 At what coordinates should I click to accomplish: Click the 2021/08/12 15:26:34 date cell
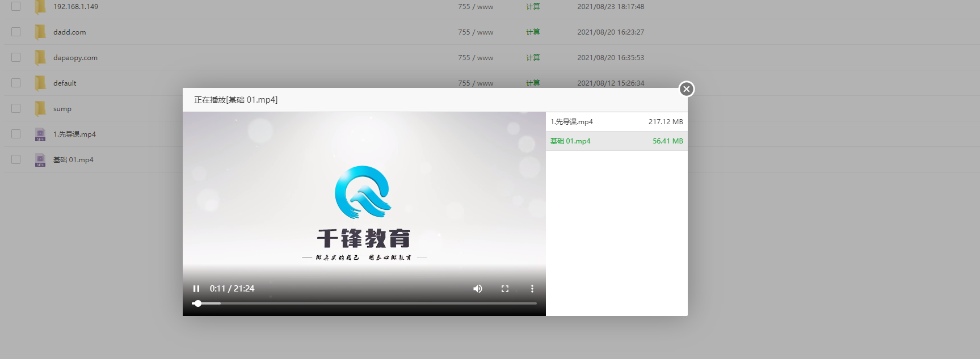(x=611, y=83)
